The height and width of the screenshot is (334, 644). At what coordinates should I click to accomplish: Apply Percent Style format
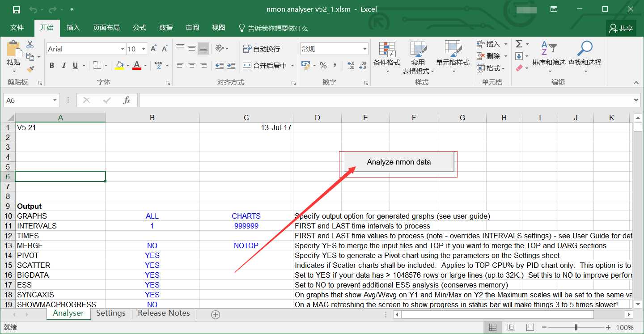click(x=323, y=65)
